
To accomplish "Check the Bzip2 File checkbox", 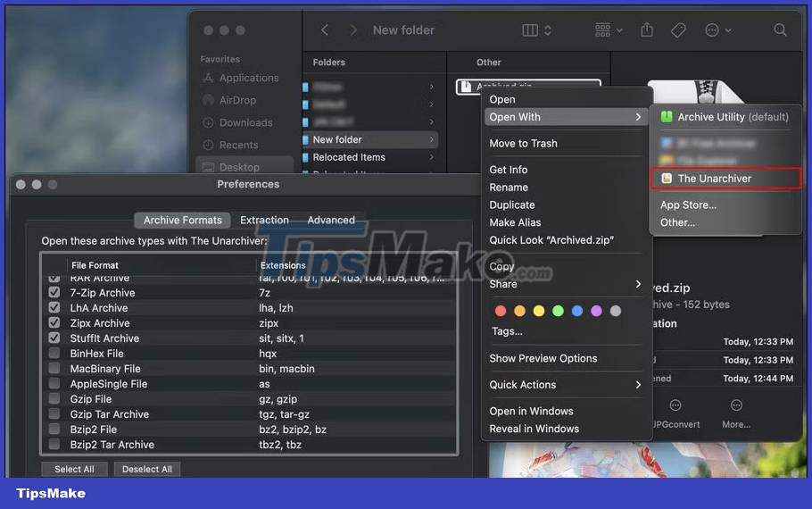I will tap(54, 429).
